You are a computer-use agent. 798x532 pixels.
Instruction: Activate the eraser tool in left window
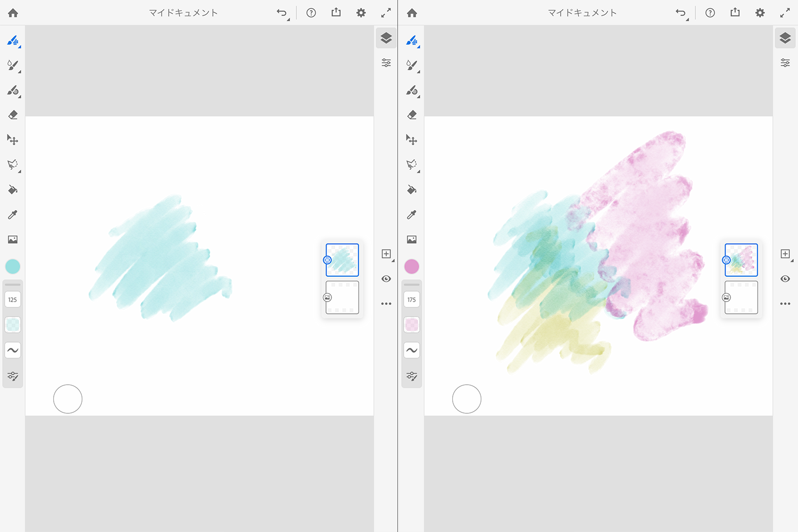tap(13, 115)
